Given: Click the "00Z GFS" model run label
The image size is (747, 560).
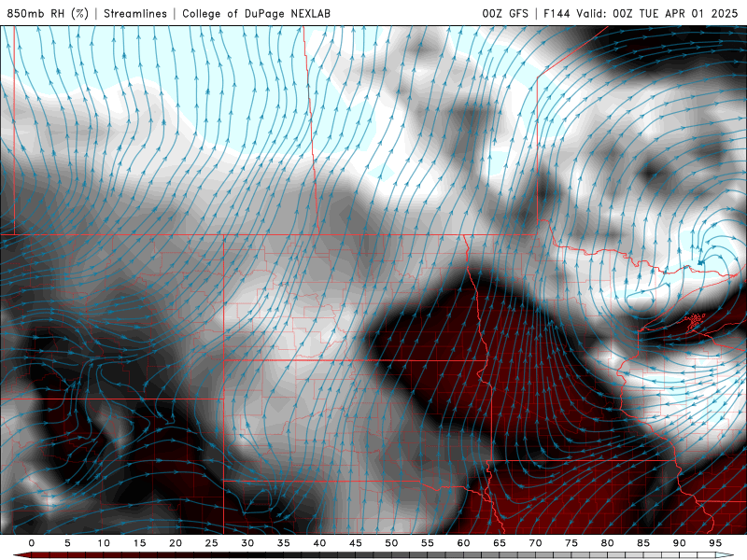Looking at the screenshot, I should [505, 13].
